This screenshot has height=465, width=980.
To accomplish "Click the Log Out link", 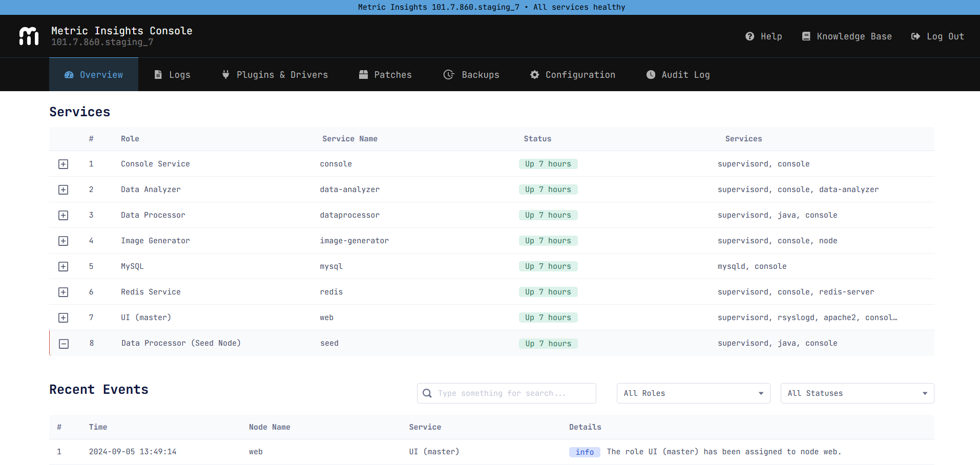I will point(937,36).
